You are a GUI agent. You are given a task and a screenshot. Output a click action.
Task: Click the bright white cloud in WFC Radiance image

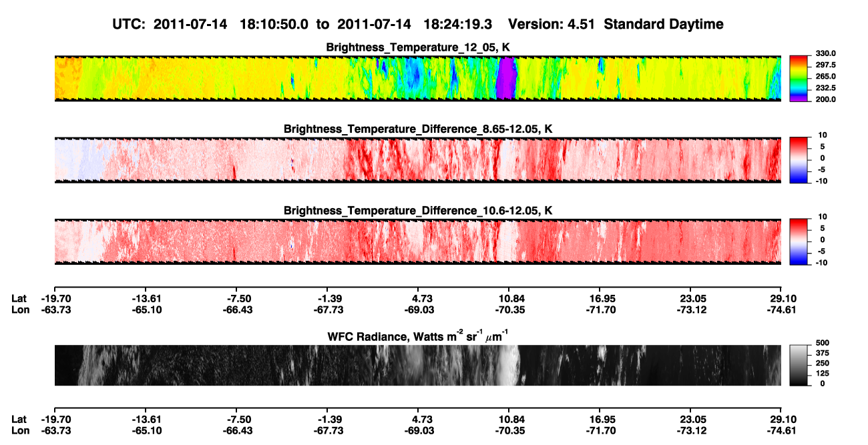510,365
